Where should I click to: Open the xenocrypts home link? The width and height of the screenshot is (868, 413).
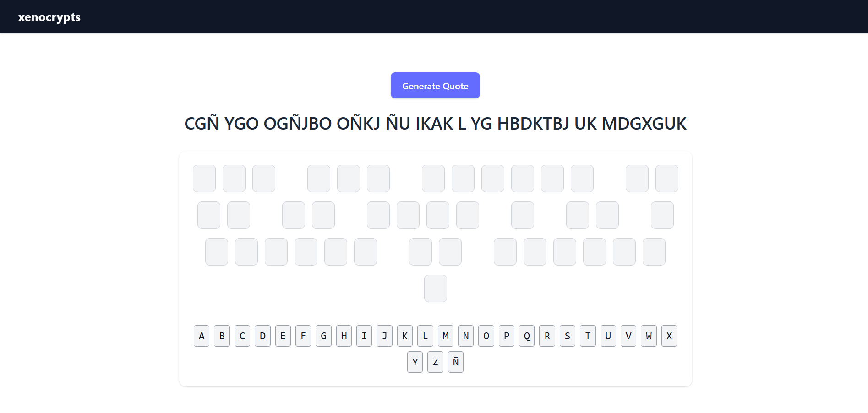pyautogui.click(x=49, y=17)
